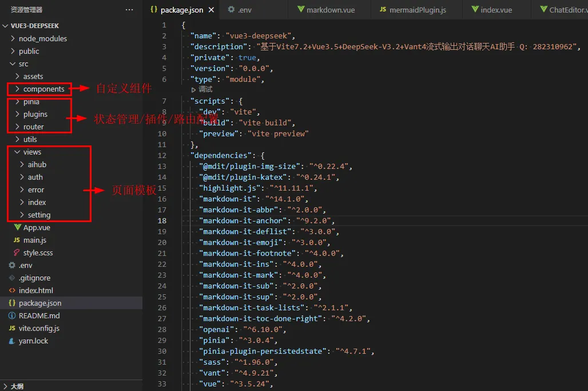Click the JS icon beside vite.config.js
This screenshot has height=391, width=588.
[x=13, y=328]
